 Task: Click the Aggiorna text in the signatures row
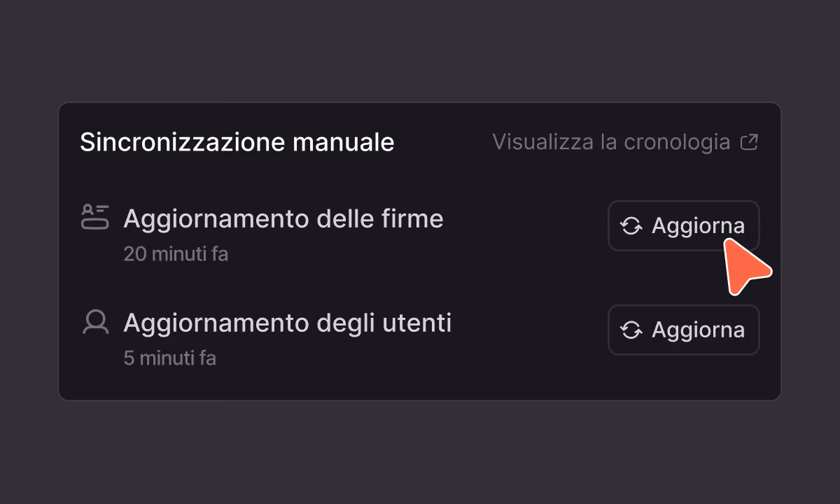click(698, 227)
